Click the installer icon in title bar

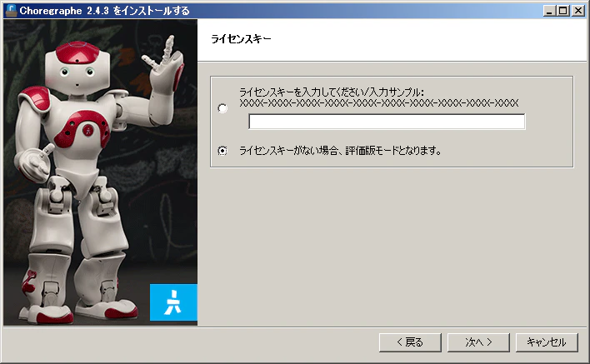coord(11,11)
